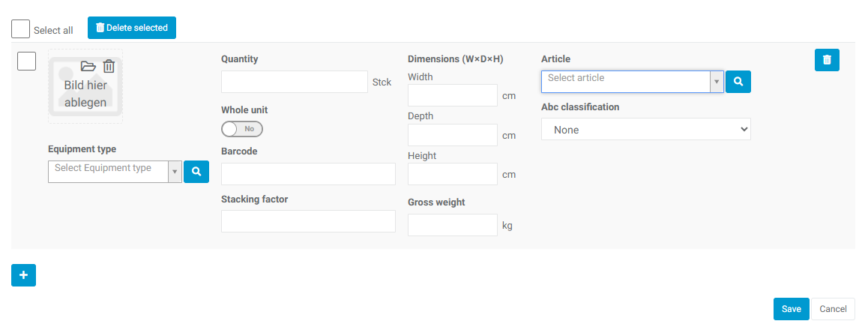Open the Select article dropdown
Image resolution: width=868 pixels, height=324 pixels.
tap(632, 82)
